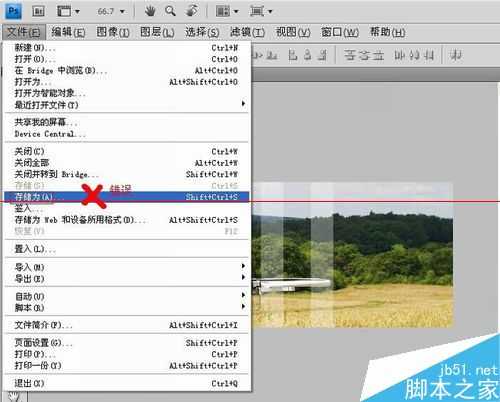Click Align right edges icon in options bar
The height and width of the screenshot is (402, 500).
click(323, 55)
